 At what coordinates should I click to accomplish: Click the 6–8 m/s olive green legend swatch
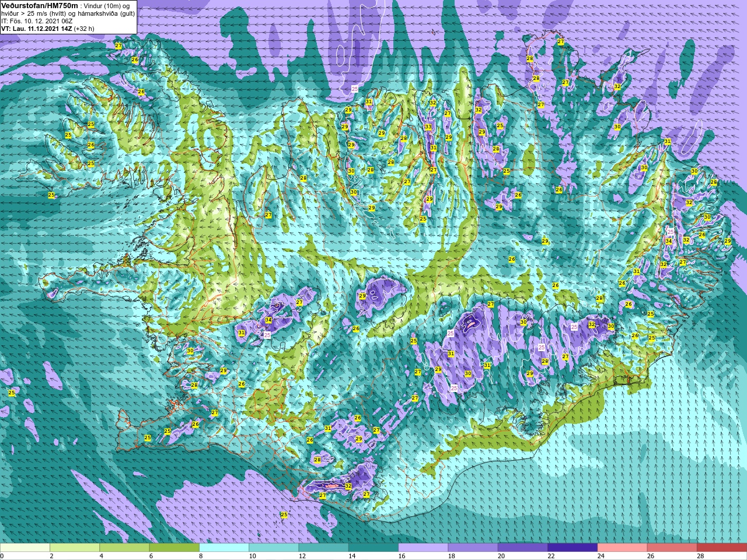tap(174, 548)
